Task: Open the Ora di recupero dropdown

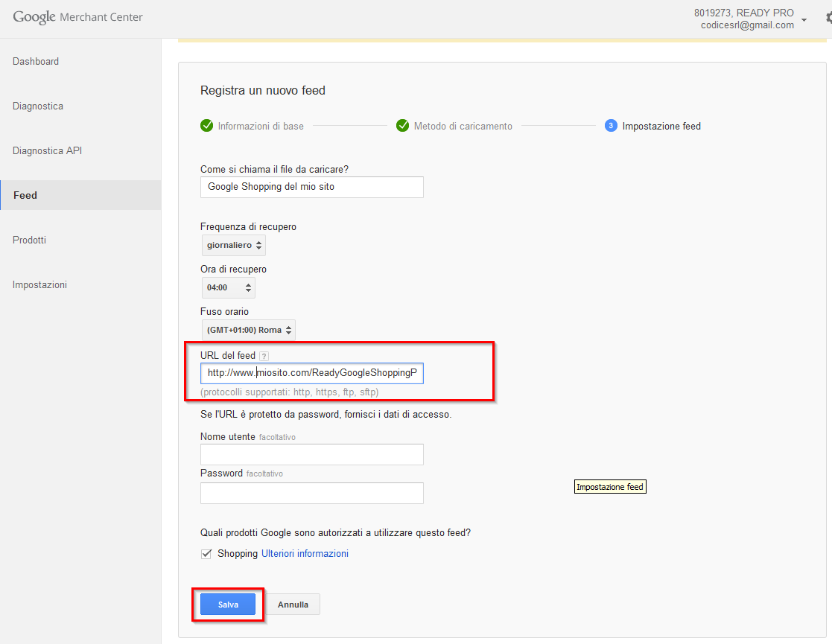Action: [228, 287]
